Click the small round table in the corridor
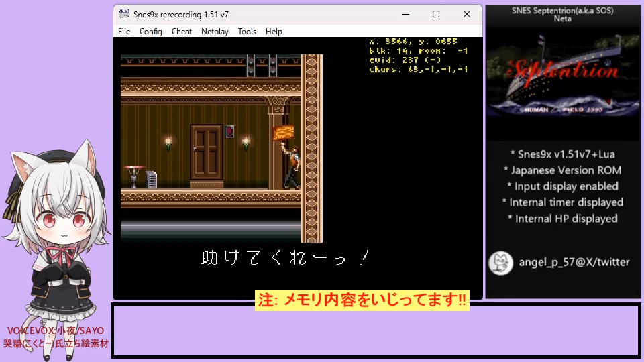 coord(134,176)
